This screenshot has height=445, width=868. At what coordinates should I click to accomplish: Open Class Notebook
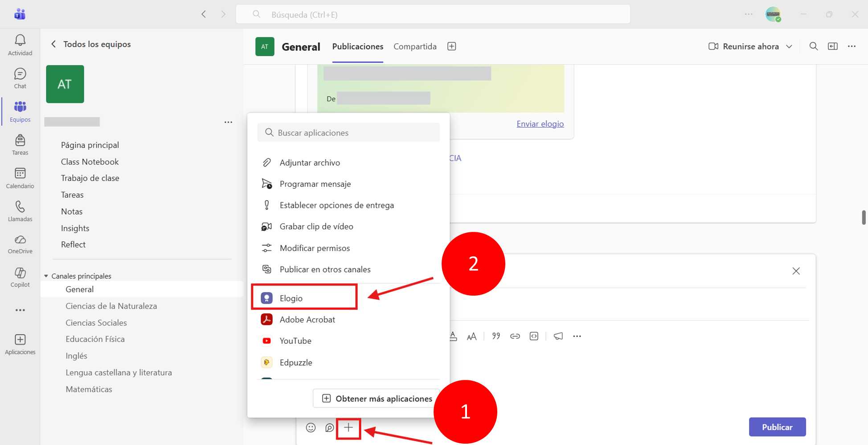coord(90,162)
